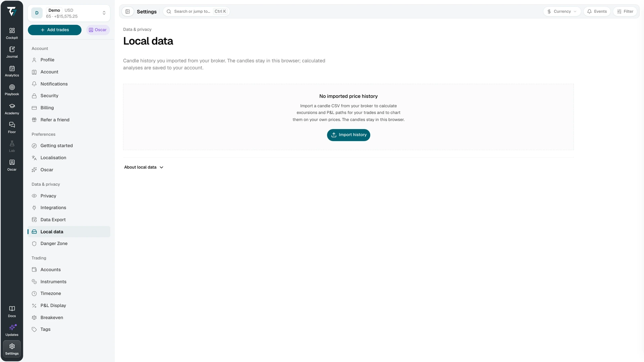Go to Analytics in the left rail
Screen dimensions: 644x362
click(12, 71)
